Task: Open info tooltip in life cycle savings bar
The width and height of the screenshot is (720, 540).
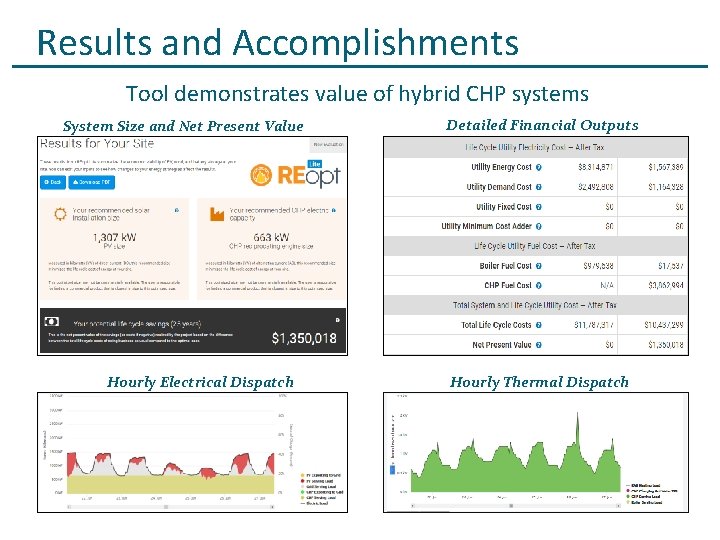Action: [x=338, y=320]
